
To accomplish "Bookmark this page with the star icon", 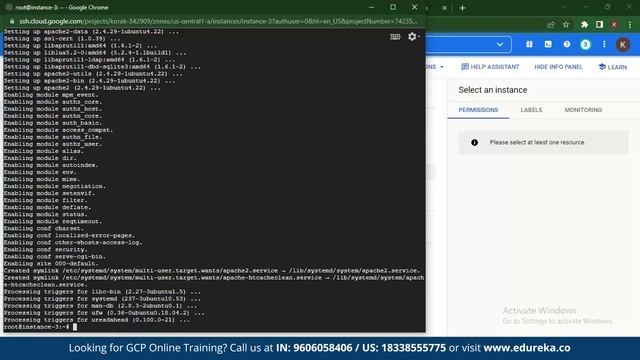I will (566, 24).
